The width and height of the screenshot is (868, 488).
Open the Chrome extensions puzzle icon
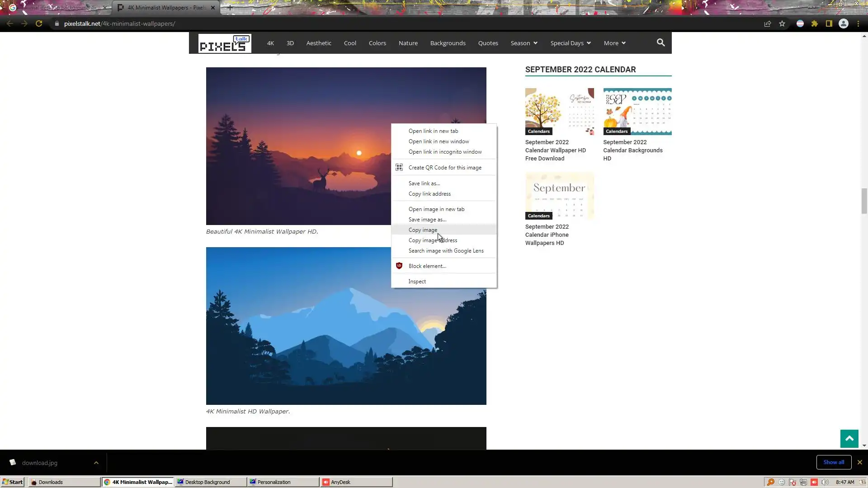(x=815, y=23)
